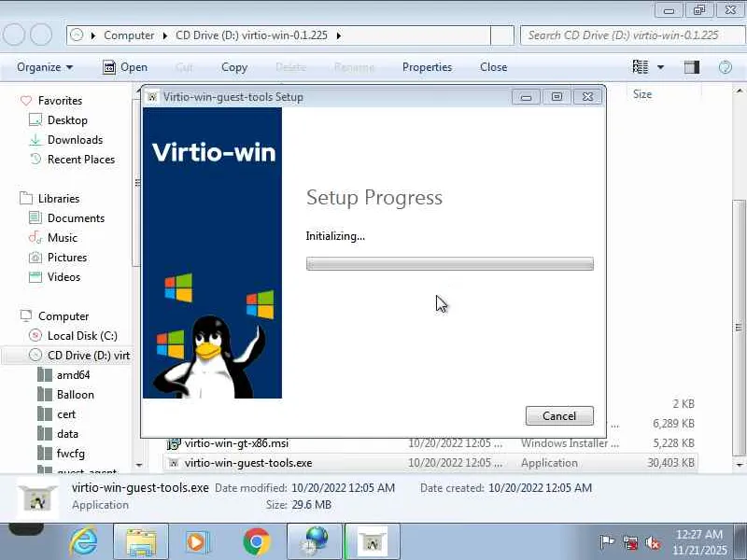
Task: Open the clock showing 12:27 AM
Action: [699, 542]
